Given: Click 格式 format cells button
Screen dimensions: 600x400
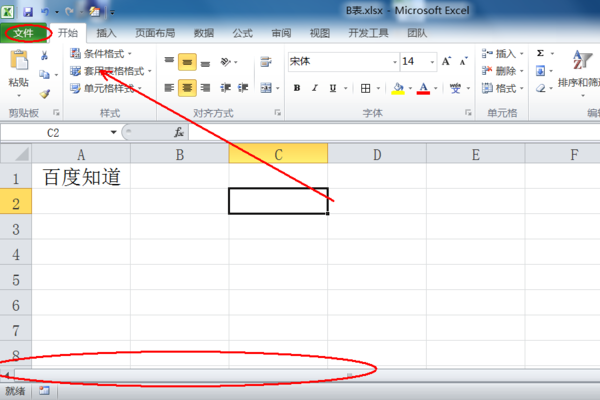Looking at the screenshot, I should (x=502, y=89).
